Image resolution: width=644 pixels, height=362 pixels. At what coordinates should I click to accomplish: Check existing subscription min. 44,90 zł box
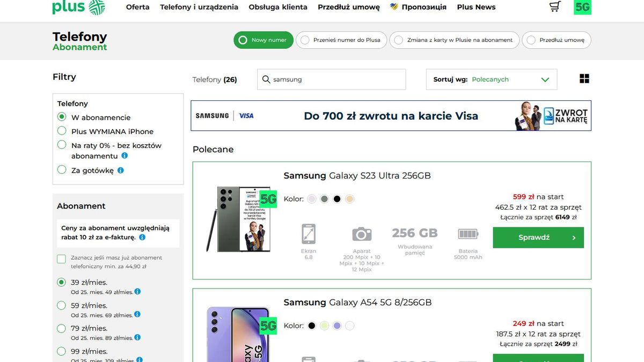[x=62, y=260]
